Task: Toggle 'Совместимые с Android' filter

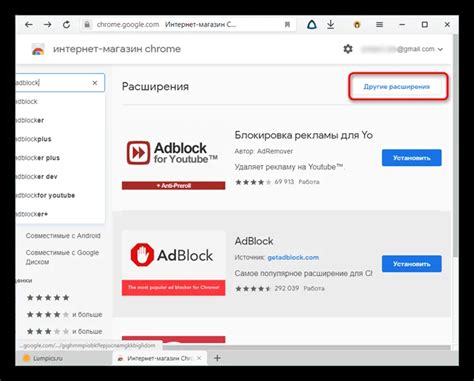Action: [63, 236]
